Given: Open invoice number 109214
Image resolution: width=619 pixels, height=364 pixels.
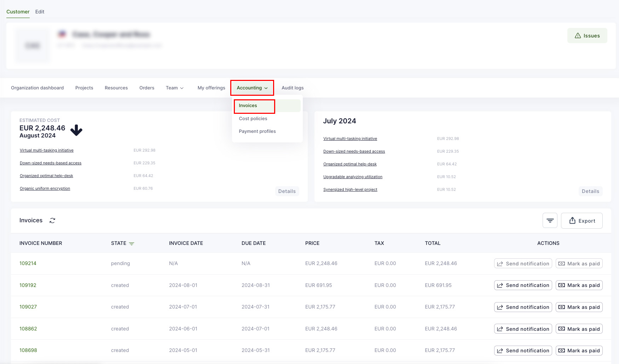Looking at the screenshot, I should click(28, 264).
